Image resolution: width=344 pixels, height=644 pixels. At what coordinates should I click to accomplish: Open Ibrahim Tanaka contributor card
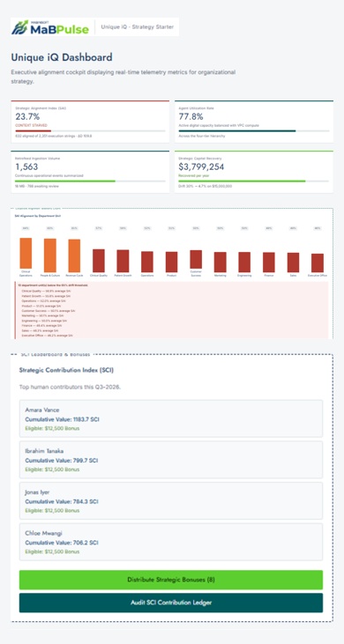pos(171,460)
